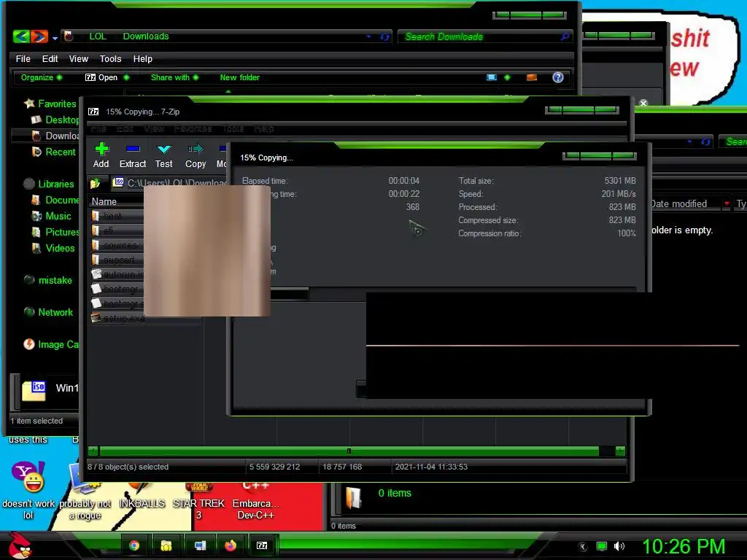Open the Videos library

point(53,248)
